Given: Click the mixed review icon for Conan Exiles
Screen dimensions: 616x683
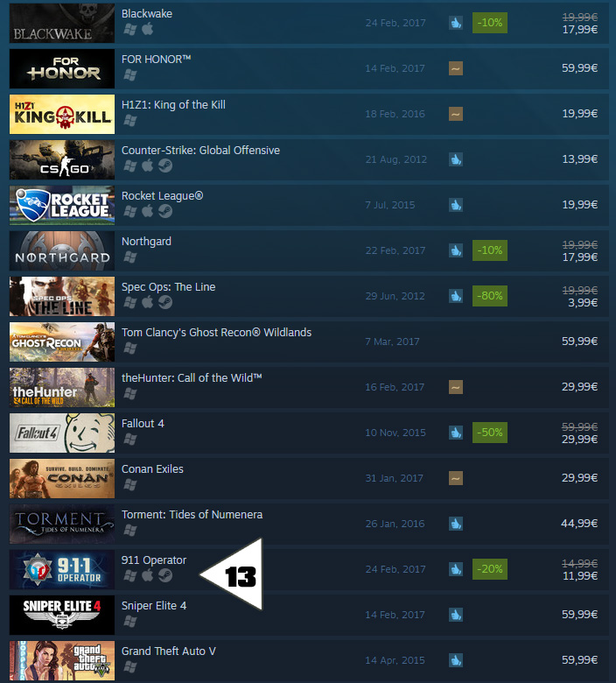Looking at the screenshot, I should click(456, 478).
